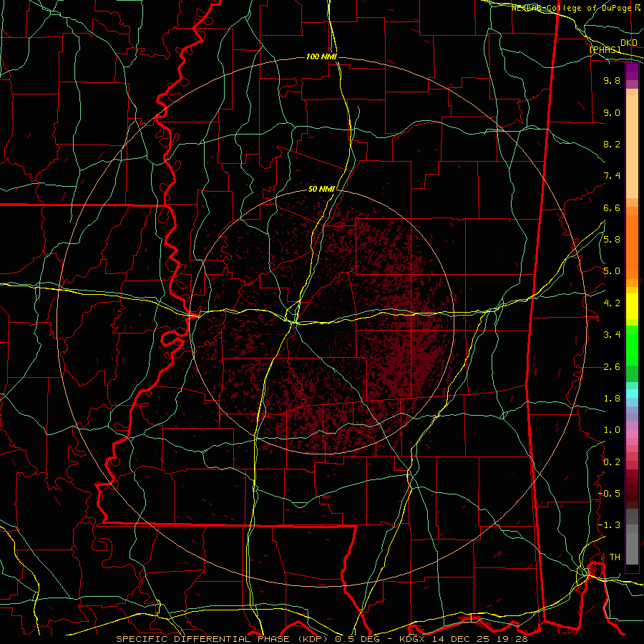Pick the orange band of the color scale
The width and height of the screenshot is (644, 644).
coord(632,246)
